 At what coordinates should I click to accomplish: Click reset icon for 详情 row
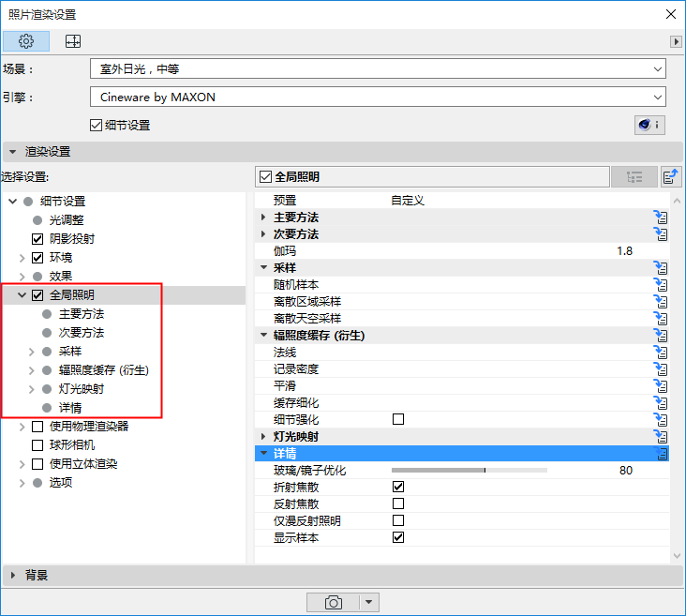661,454
